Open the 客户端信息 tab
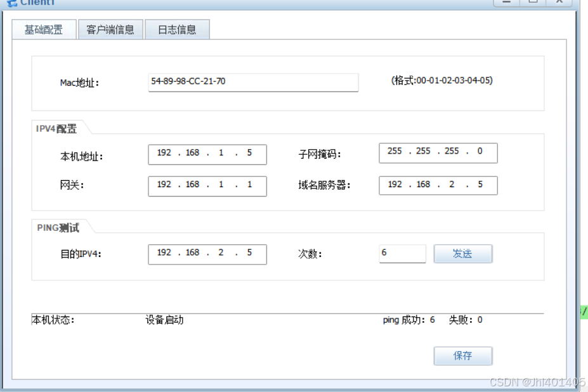 tap(110, 30)
